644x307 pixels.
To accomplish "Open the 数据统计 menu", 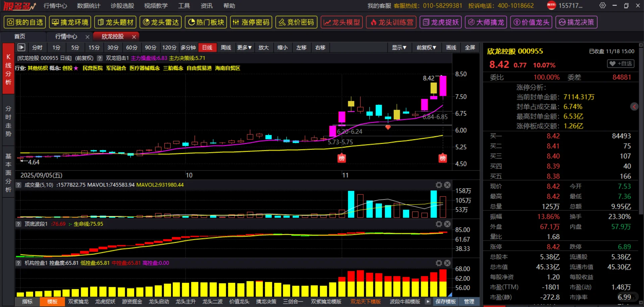I will tap(89, 6).
